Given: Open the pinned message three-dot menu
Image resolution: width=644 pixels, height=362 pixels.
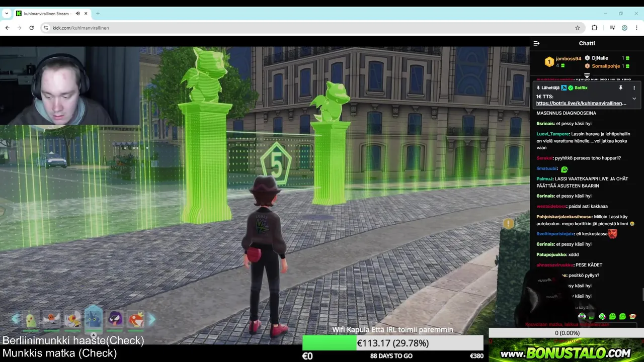Looking at the screenshot, I should pos(634,88).
